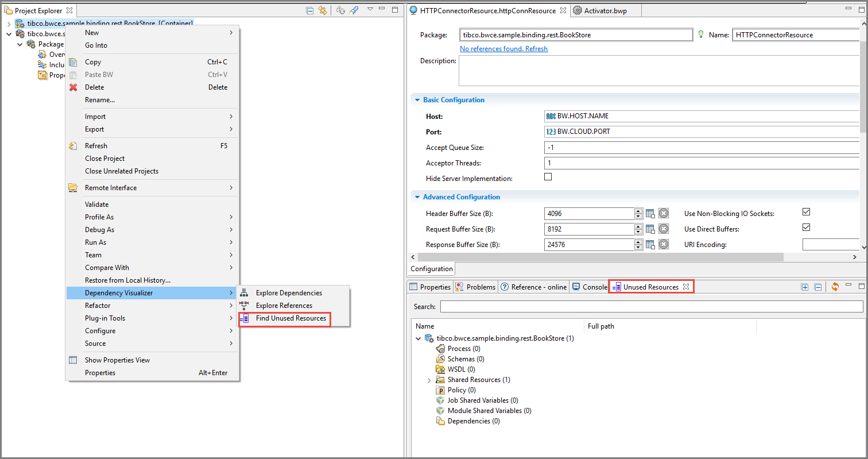Collapse tibco.bwce.sample.binding.rest.BookStore node in Unused Resources
The image size is (868, 459).
418,338
